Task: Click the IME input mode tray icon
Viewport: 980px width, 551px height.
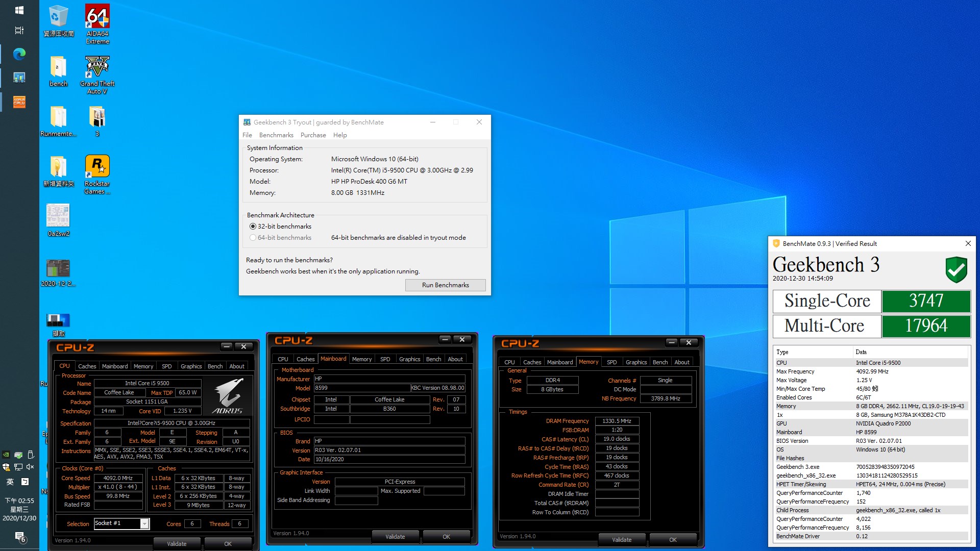Action: coord(25,482)
